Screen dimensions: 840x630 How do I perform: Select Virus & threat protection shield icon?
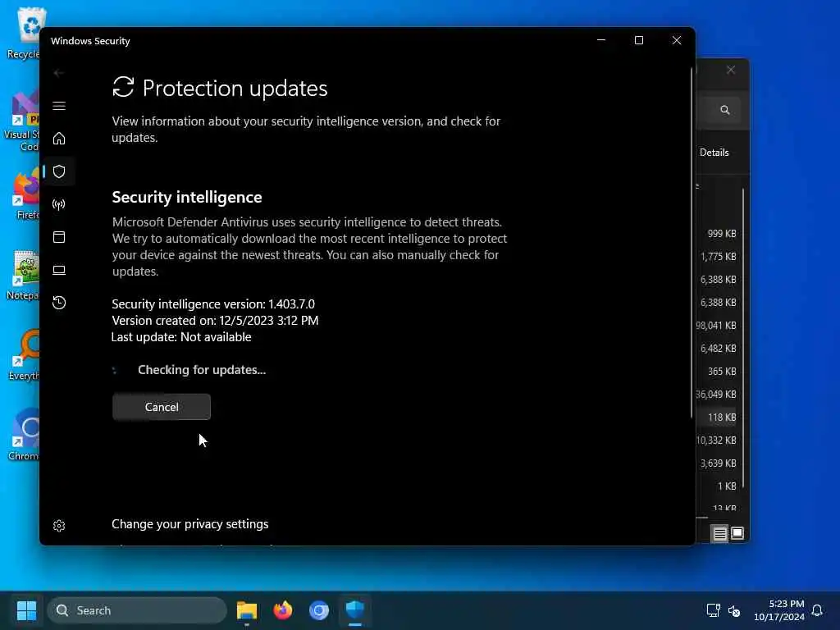(59, 171)
